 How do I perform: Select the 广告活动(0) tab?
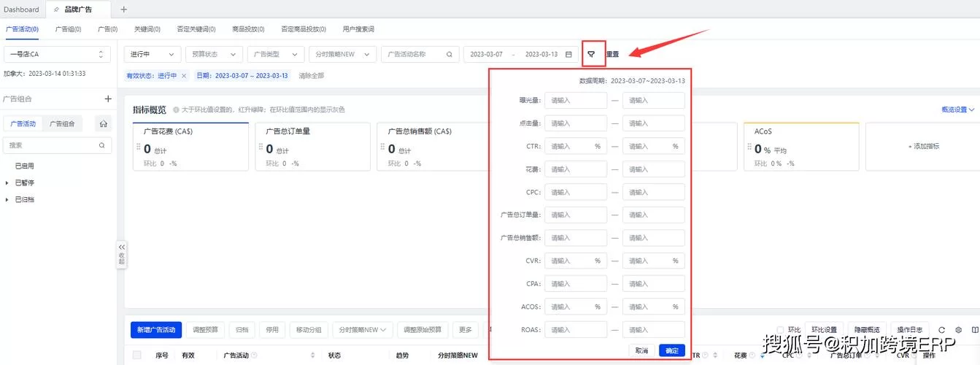tap(22, 29)
